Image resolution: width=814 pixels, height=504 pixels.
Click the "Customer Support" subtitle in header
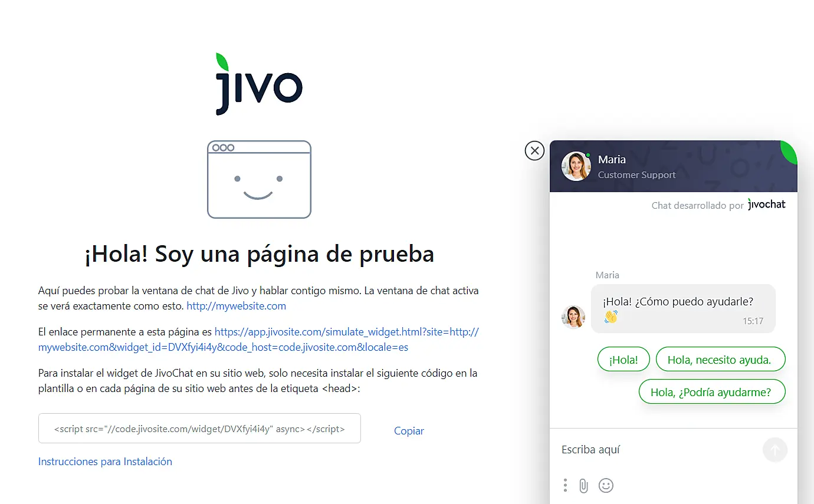[x=637, y=175]
